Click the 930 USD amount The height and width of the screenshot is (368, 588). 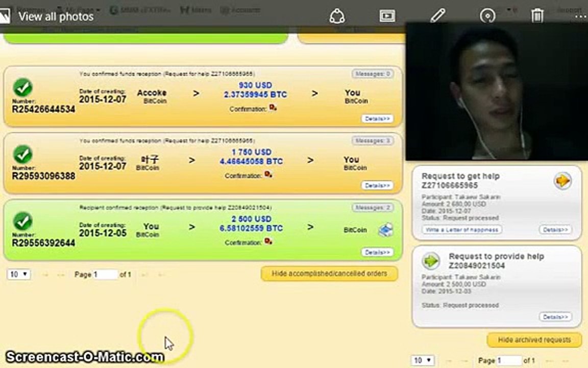(x=255, y=85)
